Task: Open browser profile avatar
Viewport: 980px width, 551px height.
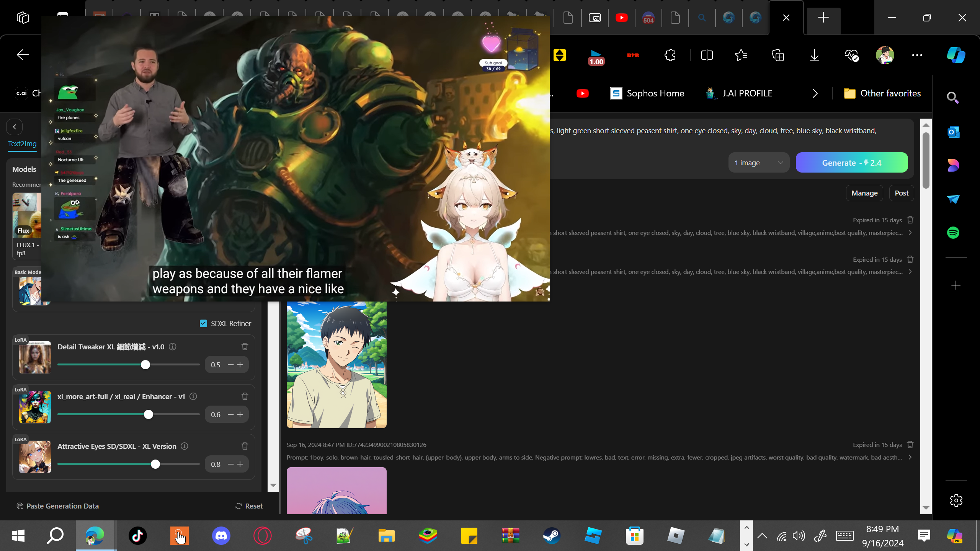Action: 885,55
